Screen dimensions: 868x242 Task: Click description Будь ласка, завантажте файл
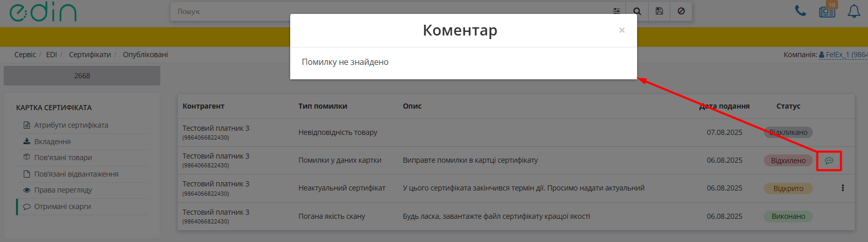tap(496, 216)
